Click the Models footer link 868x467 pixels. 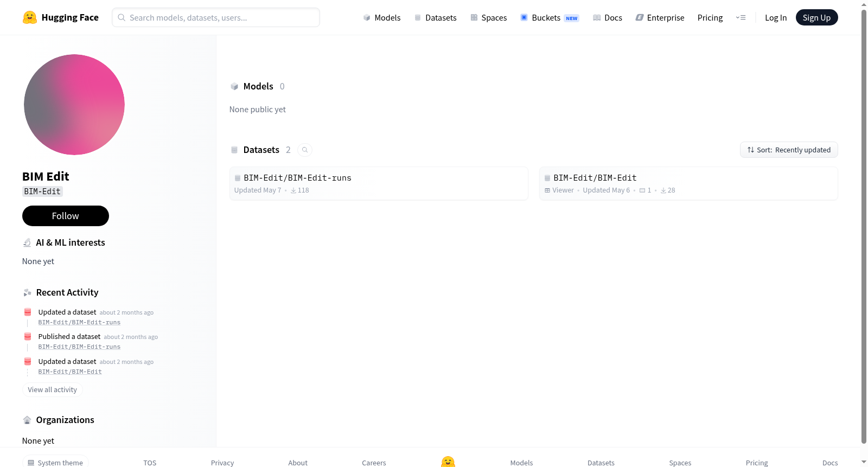tap(522, 463)
